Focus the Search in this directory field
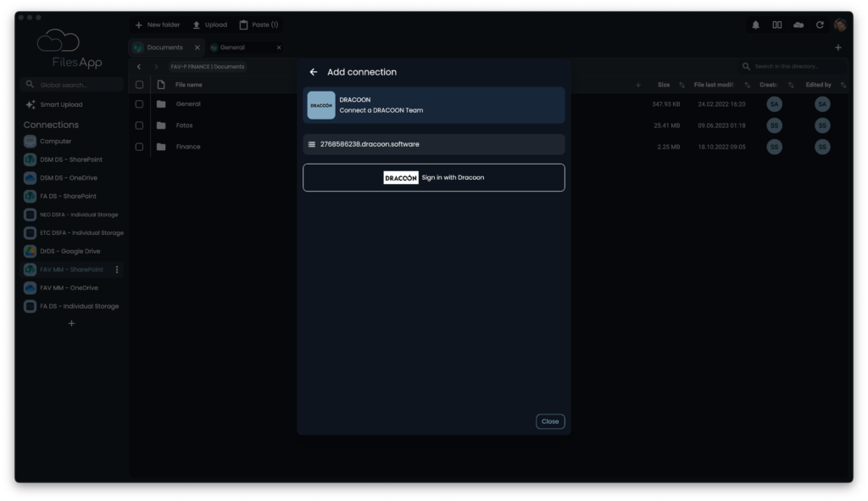The height and width of the screenshot is (501, 868). click(x=793, y=66)
